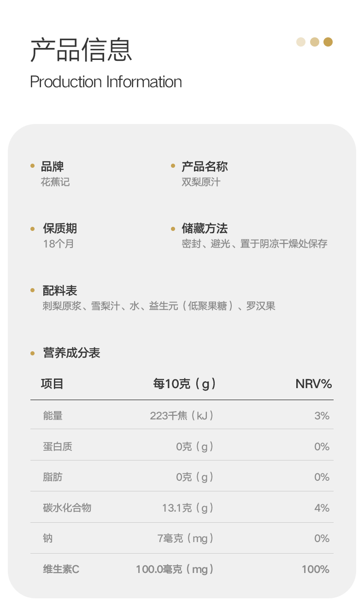Click the gold bullet beside 产品名称
This screenshot has height=614, width=364.
(173, 166)
